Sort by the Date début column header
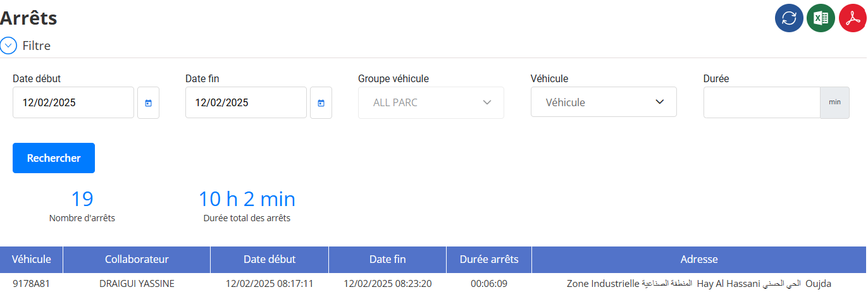 pos(270,259)
